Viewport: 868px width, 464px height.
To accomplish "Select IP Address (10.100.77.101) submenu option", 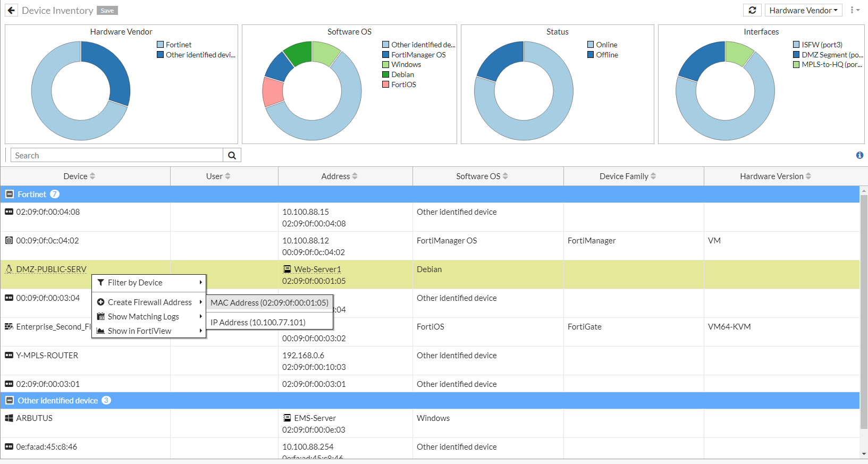I will [269, 322].
